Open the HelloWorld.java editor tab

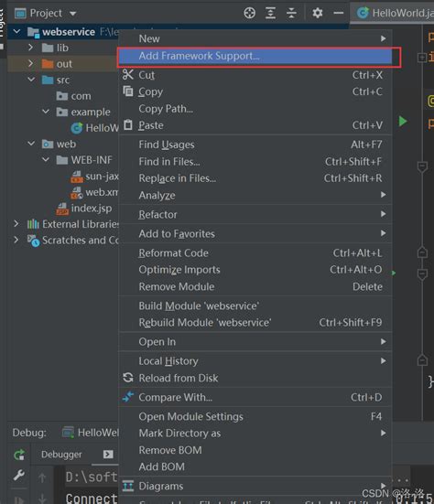(395, 13)
